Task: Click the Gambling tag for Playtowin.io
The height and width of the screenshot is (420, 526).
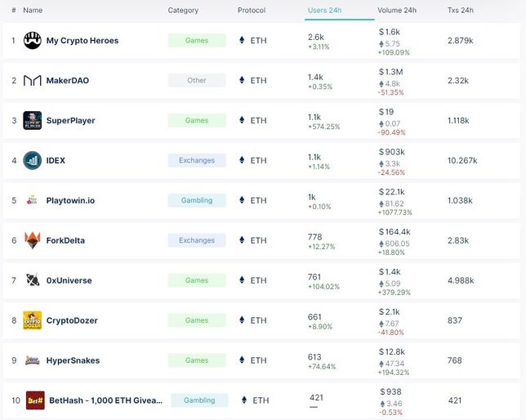Action: click(197, 200)
